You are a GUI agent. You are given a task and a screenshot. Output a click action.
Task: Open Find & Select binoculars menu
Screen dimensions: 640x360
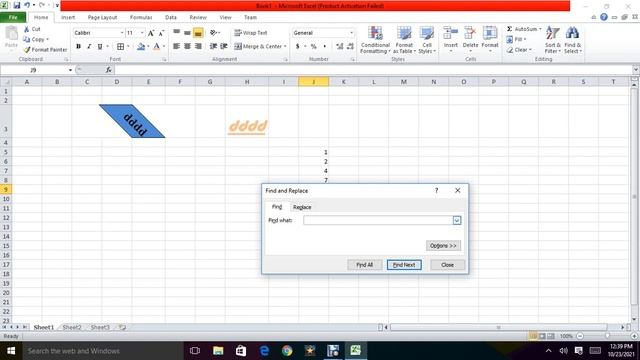coord(573,40)
